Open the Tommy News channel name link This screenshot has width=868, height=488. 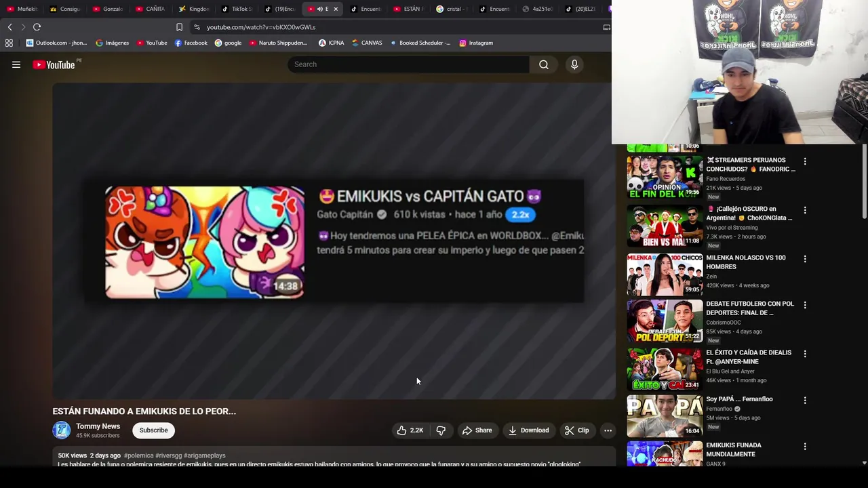98,426
